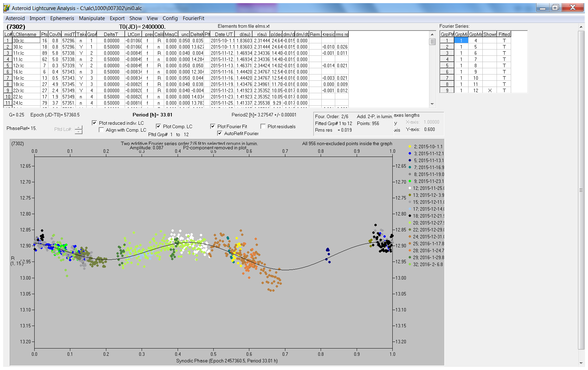The width and height of the screenshot is (588, 370).
Task: Open the Config menu
Action: point(170,18)
